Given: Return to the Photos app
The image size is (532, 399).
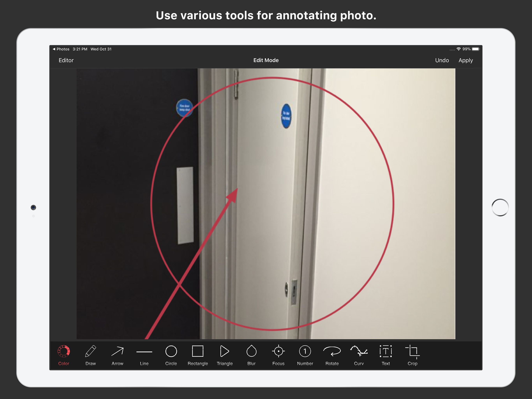Looking at the screenshot, I should coord(61,49).
